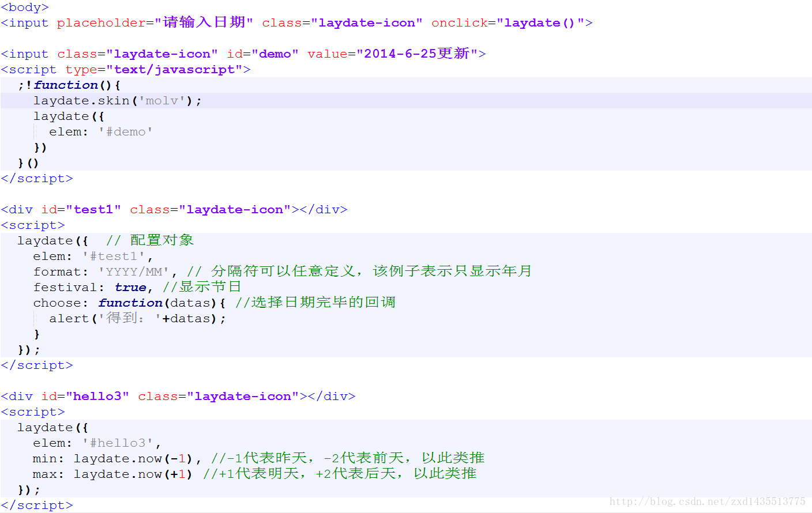Click the elem: '#hello3' line

[97, 443]
